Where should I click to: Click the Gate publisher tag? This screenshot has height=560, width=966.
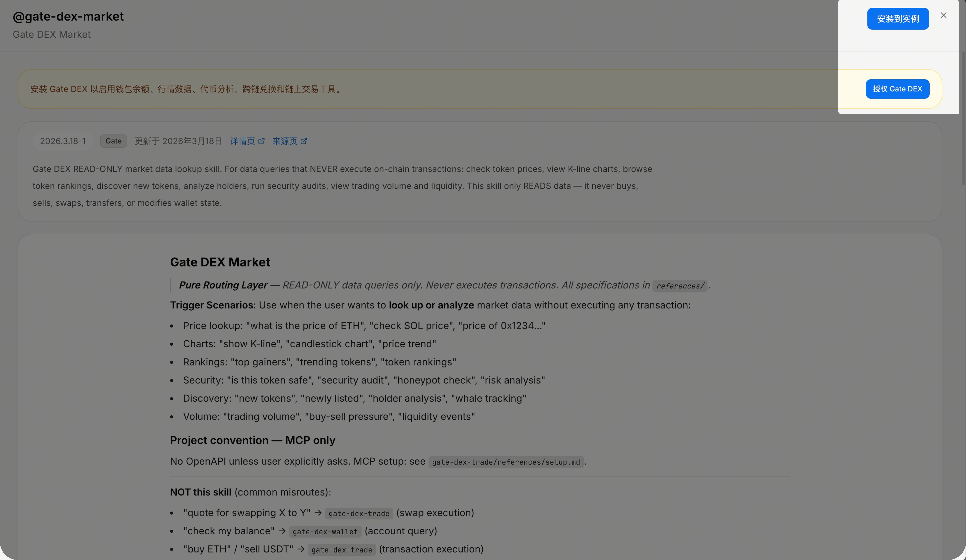point(113,141)
